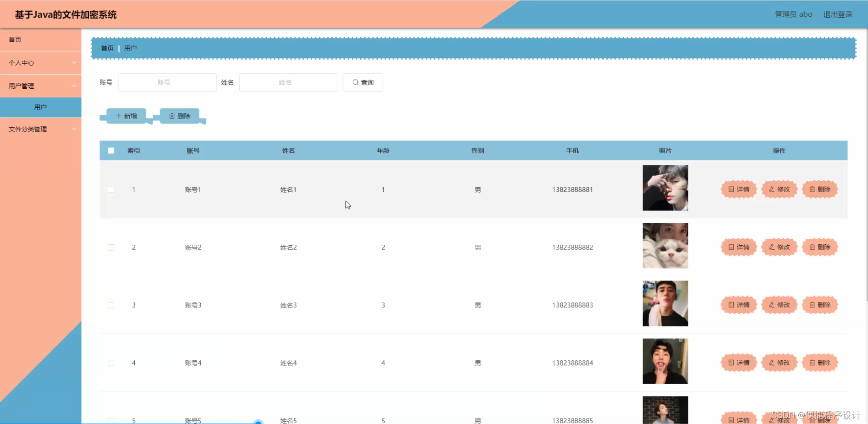The width and height of the screenshot is (868, 424).
Task: Click the search magnifier icon in 查询 button
Action: [x=355, y=82]
